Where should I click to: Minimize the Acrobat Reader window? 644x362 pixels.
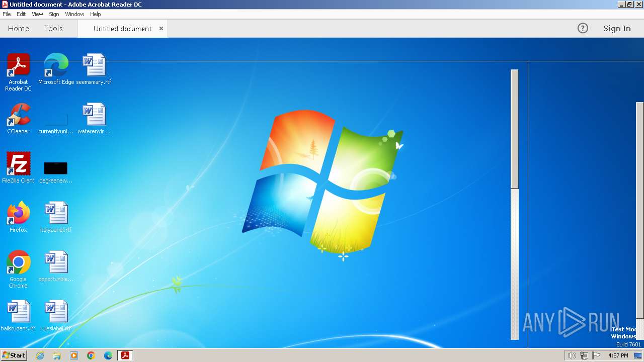(621, 4)
